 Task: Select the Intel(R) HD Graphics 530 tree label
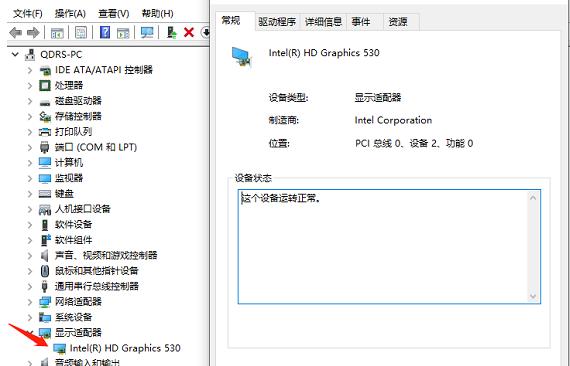click(x=125, y=348)
